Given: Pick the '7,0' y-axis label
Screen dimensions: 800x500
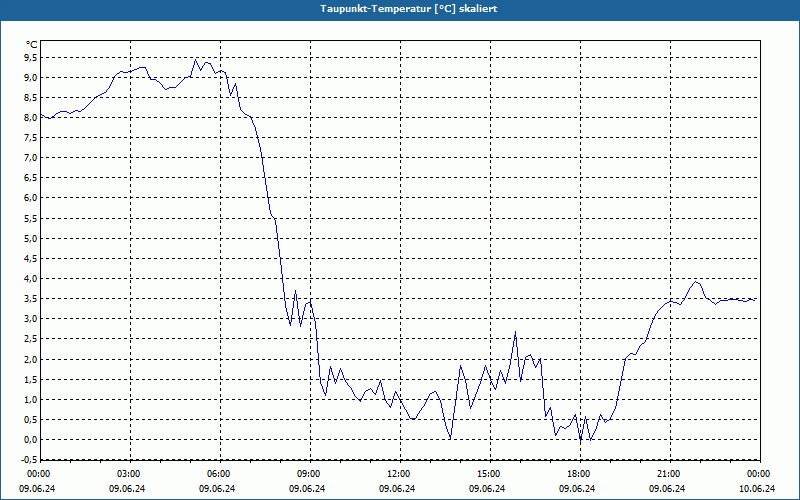Looking at the screenshot, I should click(x=31, y=158).
